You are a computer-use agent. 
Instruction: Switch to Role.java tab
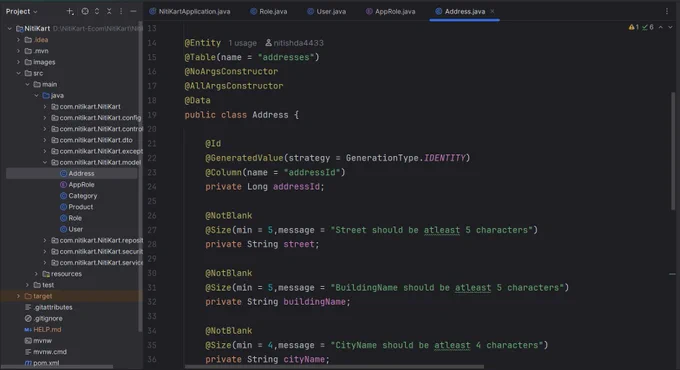(x=268, y=11)
